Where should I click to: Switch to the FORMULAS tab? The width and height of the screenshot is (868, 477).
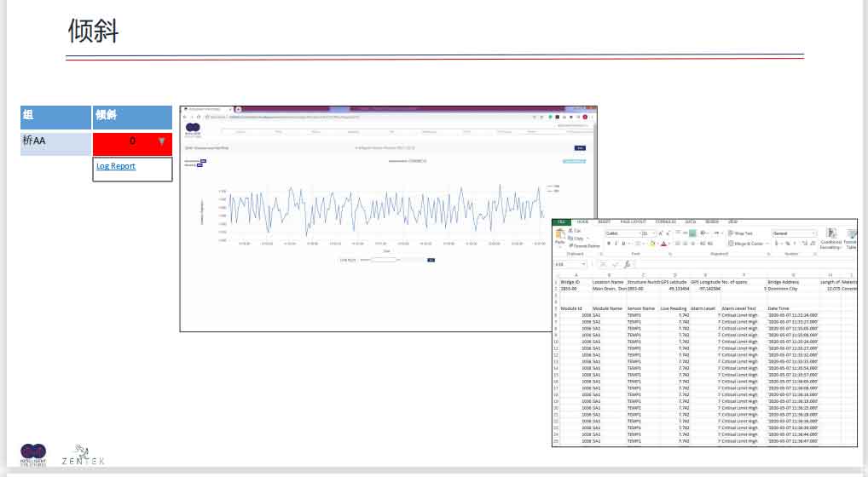(x=665, y=221)
